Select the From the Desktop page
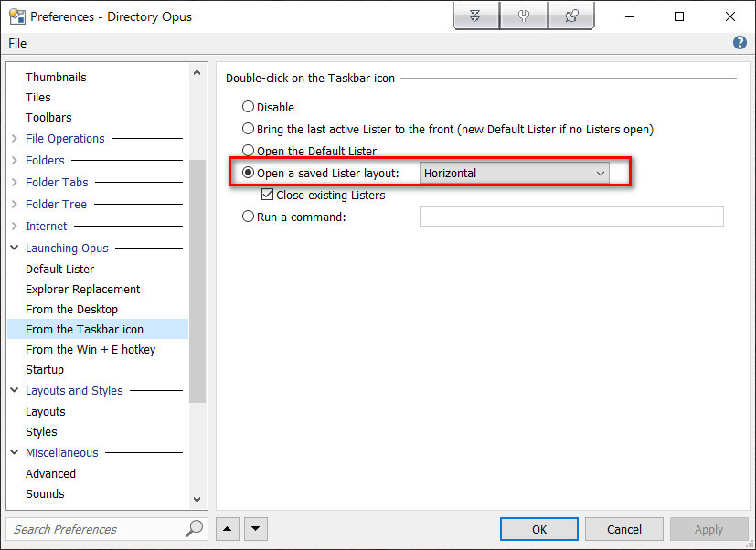 (x=72, y=310)
